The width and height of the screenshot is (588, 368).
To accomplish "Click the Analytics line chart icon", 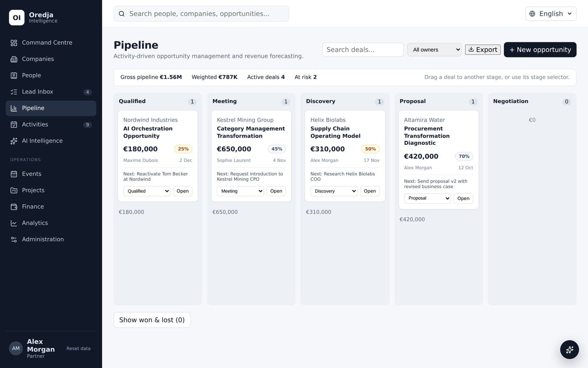I will tap(14, 223).
